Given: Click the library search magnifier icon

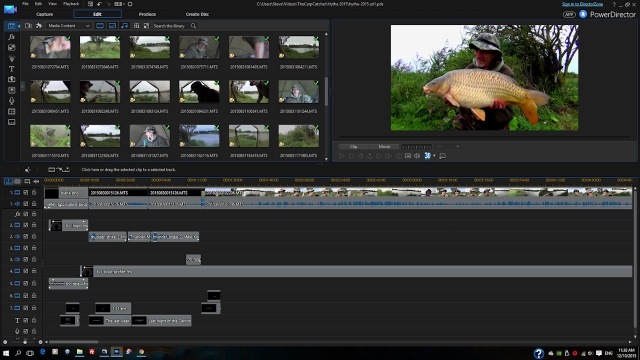Looking at the screenshot, I should pyautogui.click(x=193, y=26).
